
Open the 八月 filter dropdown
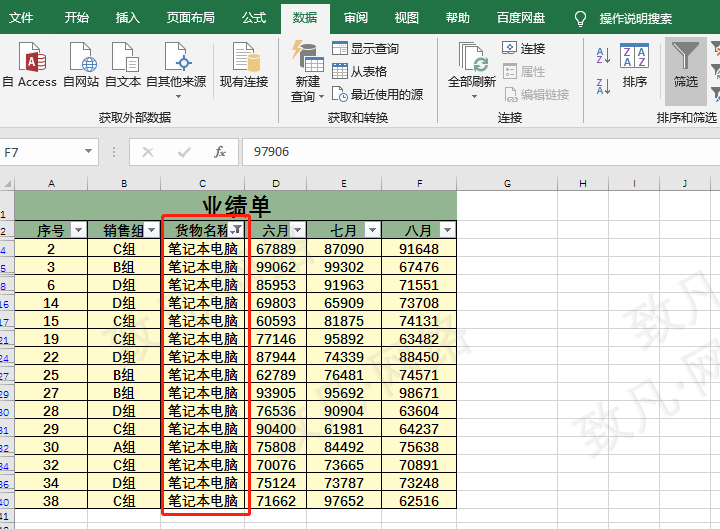448,230
